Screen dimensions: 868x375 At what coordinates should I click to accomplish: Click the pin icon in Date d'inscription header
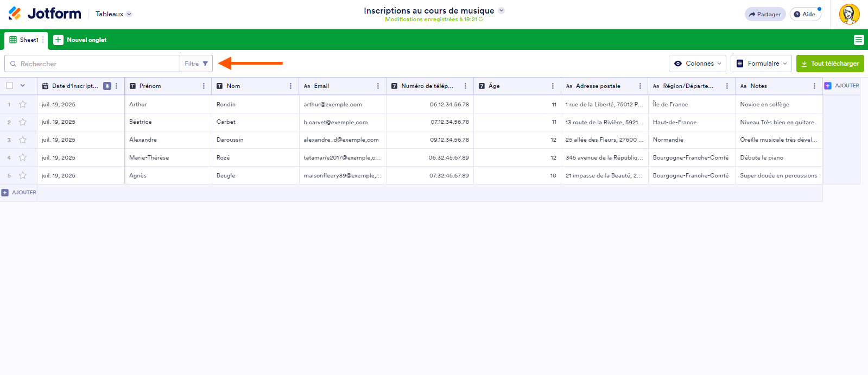[107, 86]
